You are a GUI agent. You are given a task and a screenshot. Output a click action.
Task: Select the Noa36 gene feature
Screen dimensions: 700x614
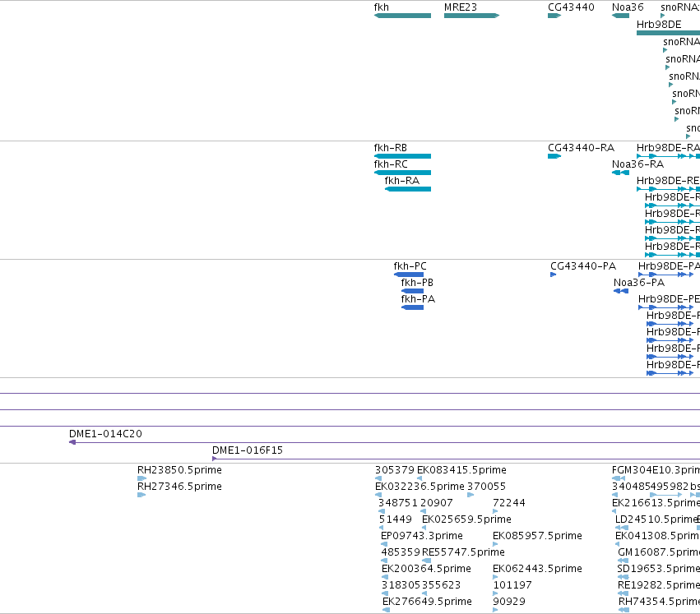click(620, 16)
